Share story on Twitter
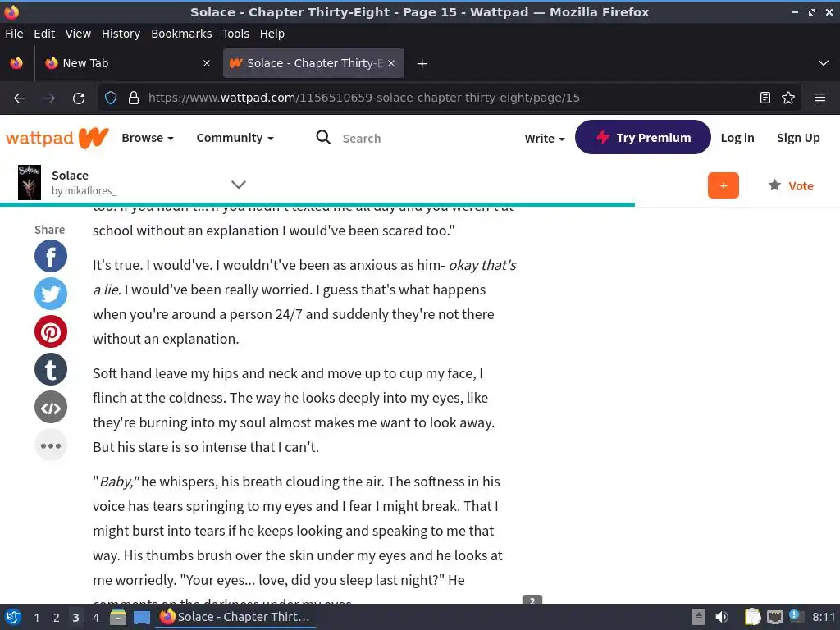Image resolution: width=840 pixels, height=630 pixels. 50,294
